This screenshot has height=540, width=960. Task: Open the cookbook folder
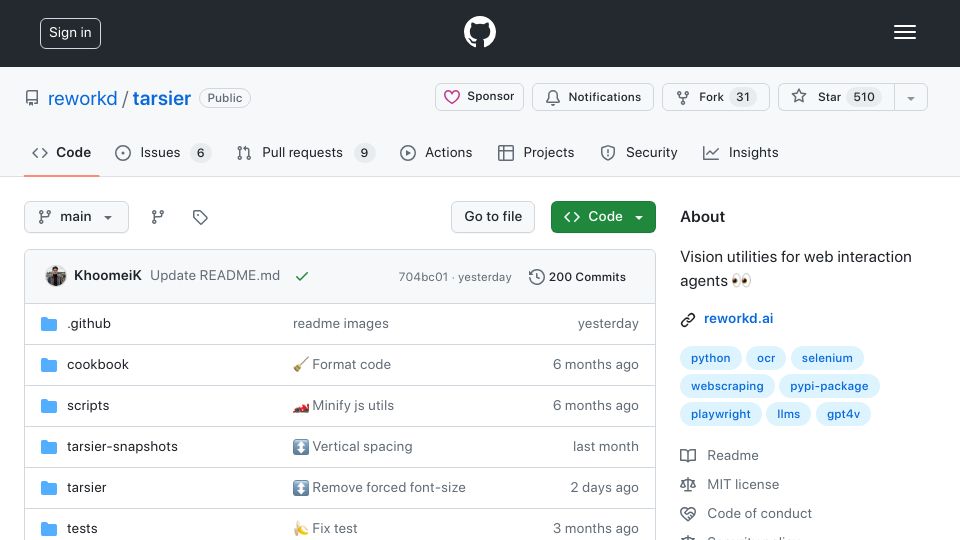tap(98, 364)
